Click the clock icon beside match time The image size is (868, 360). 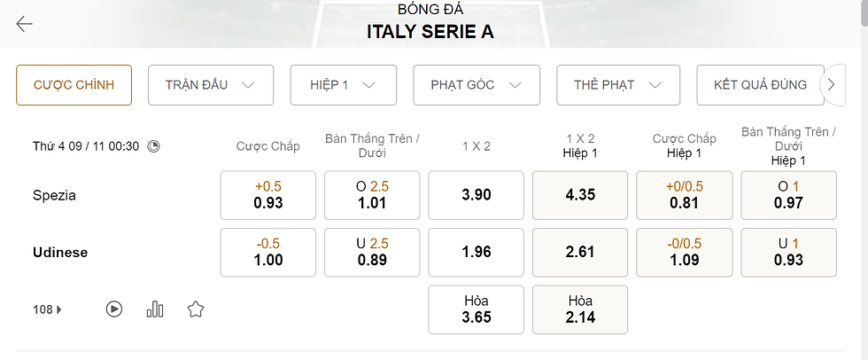(x=153, y=146)
